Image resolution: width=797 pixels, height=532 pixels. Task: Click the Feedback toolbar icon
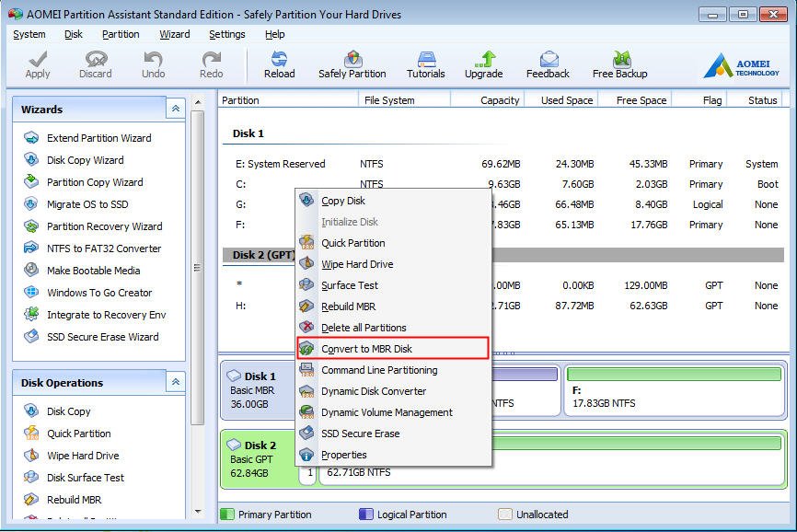[x=548, y=64]
